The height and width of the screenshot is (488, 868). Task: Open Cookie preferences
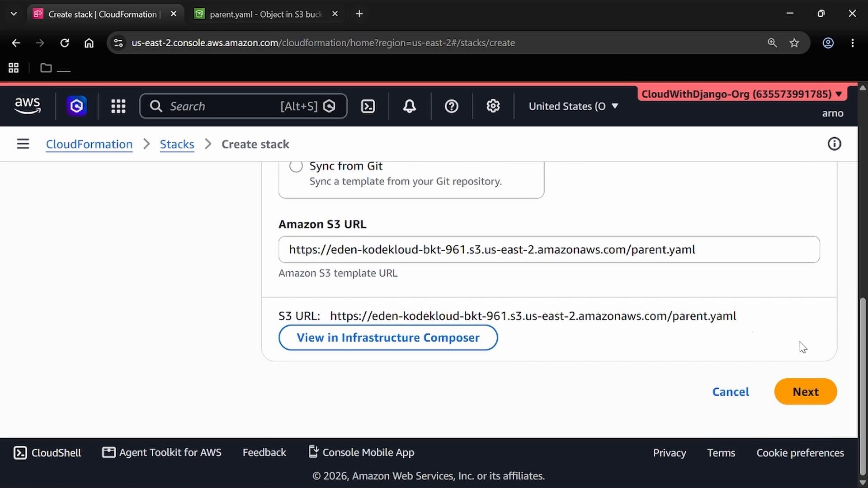click(800, 453)
